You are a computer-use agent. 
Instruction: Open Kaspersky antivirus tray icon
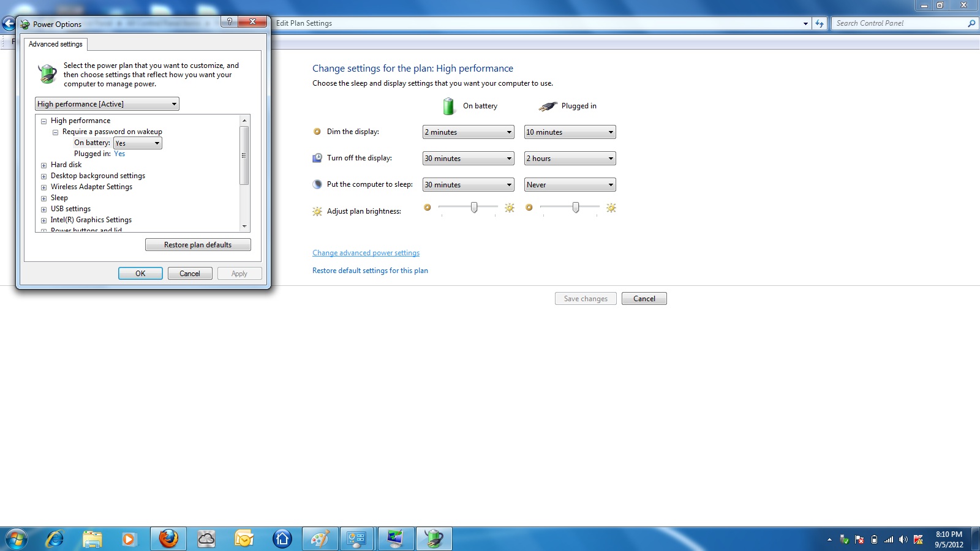click(918, 539)
